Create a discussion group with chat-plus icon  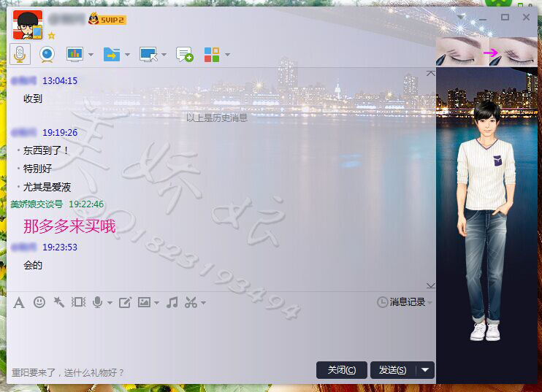click(185, 55)
